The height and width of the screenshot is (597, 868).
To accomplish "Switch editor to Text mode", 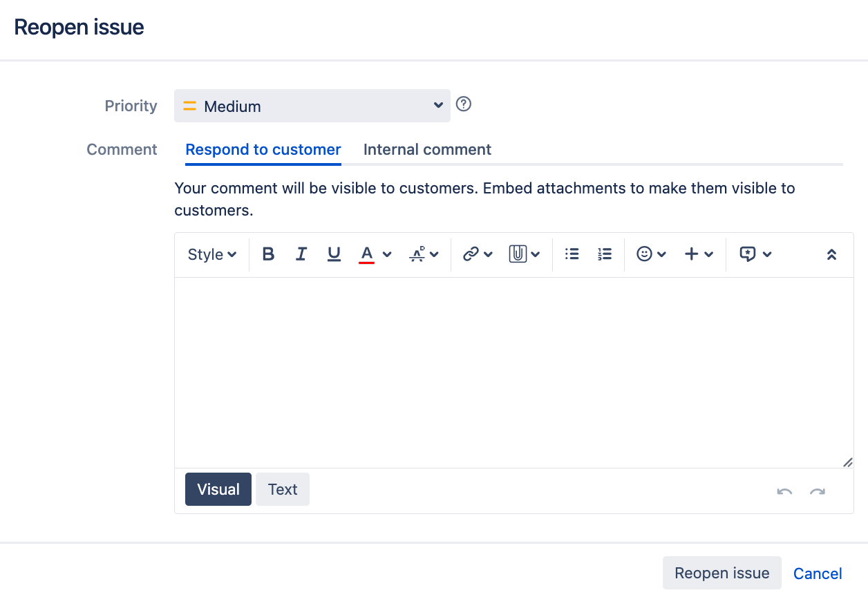I will tap(283, 489).
